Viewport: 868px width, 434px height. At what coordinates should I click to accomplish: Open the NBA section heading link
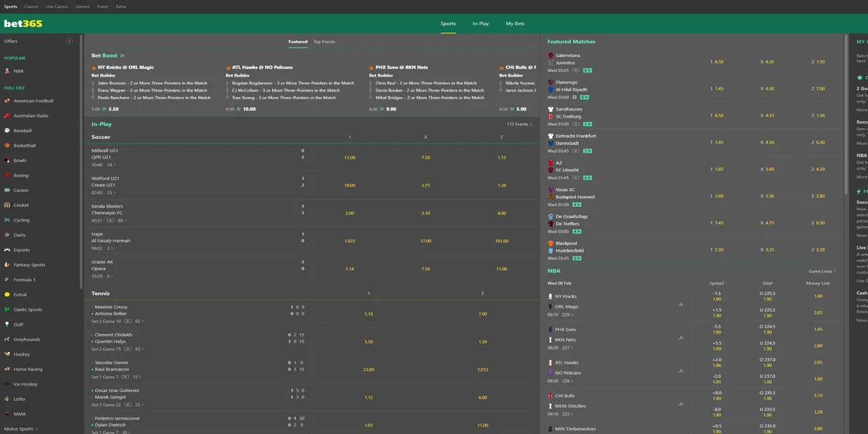(554, 271)
